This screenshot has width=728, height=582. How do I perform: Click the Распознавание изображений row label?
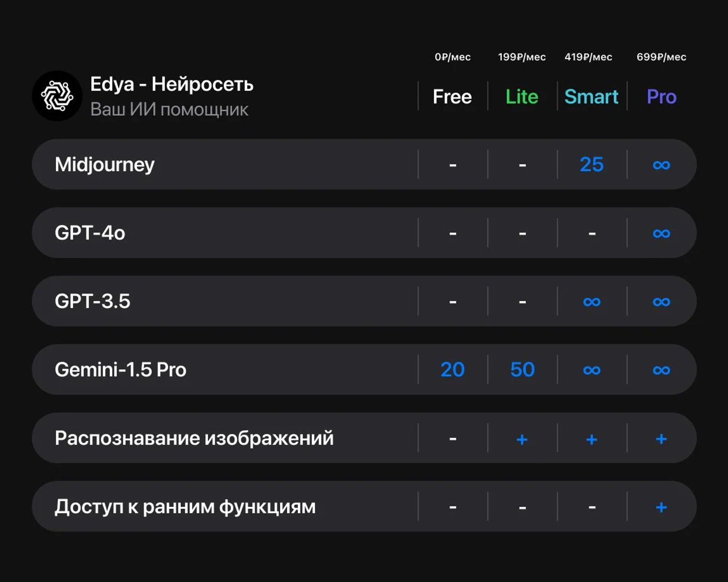[x=194, y=438]
